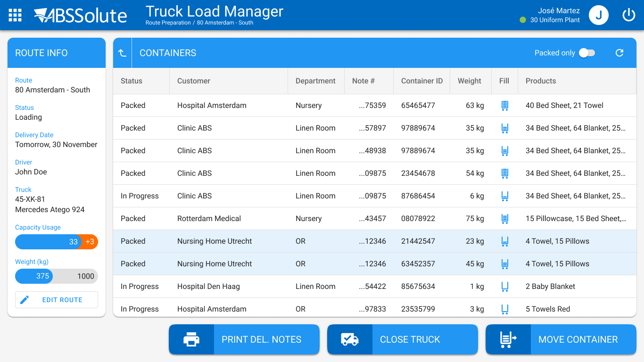Click the Weight (kg) progress bar
644x362 pixels.
point(57,276)
